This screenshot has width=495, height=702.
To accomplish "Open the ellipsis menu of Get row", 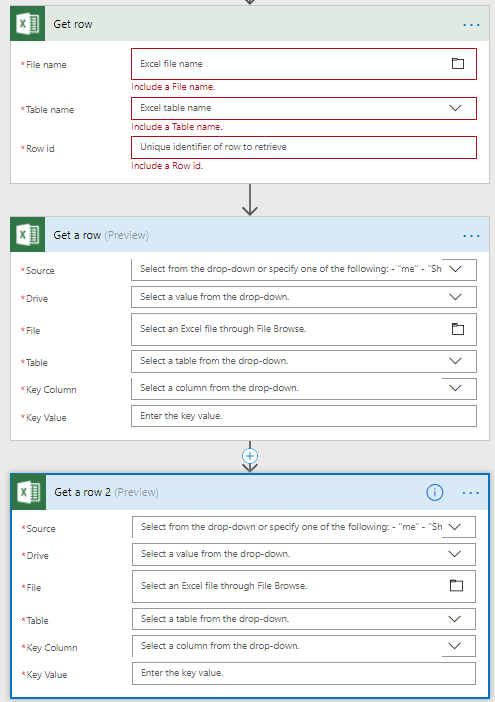I will pos(471,25).
